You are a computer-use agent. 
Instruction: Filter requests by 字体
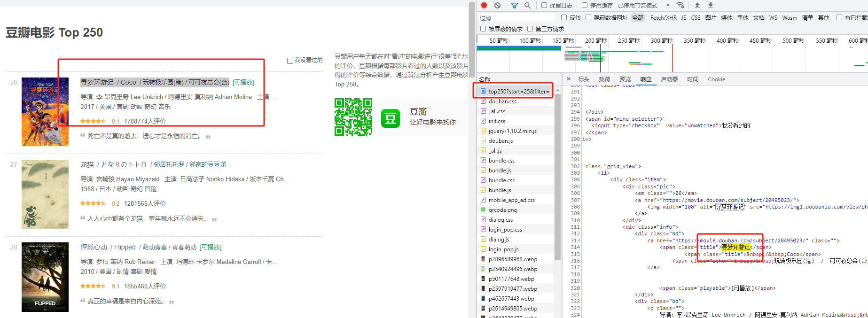[743, 18]
